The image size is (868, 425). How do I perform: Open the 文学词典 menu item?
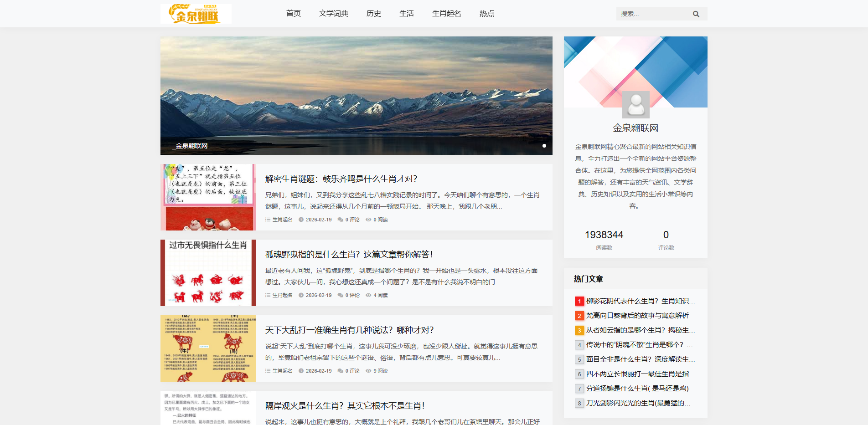click(x=333, y=14)
